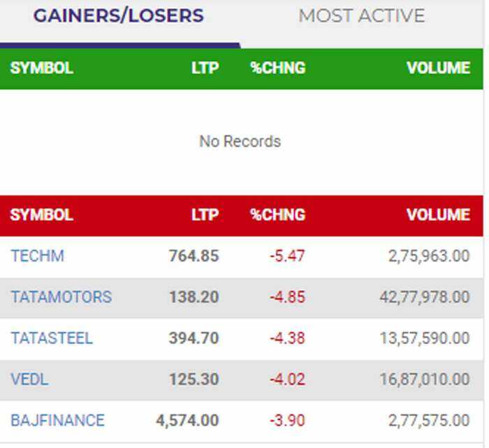Open the BAJFINANCE stock link
Image resolution: width=489 pixels, height=448 pixels.
click(x=57, y=421)
